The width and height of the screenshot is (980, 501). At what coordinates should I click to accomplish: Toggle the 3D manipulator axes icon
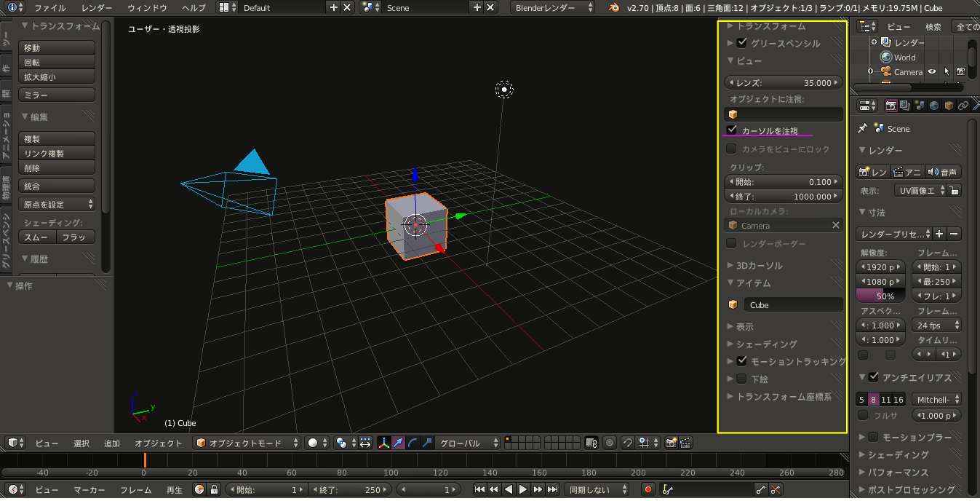coord(384,443)
